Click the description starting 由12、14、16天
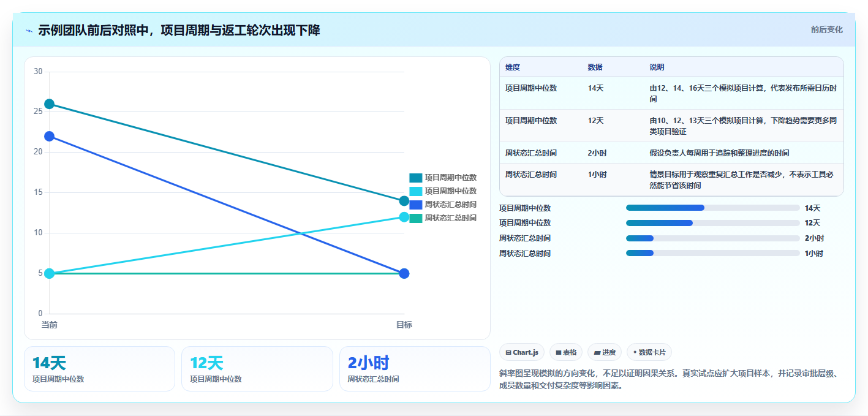Screen dimensions: 868x416 click(x=743, y=93)
